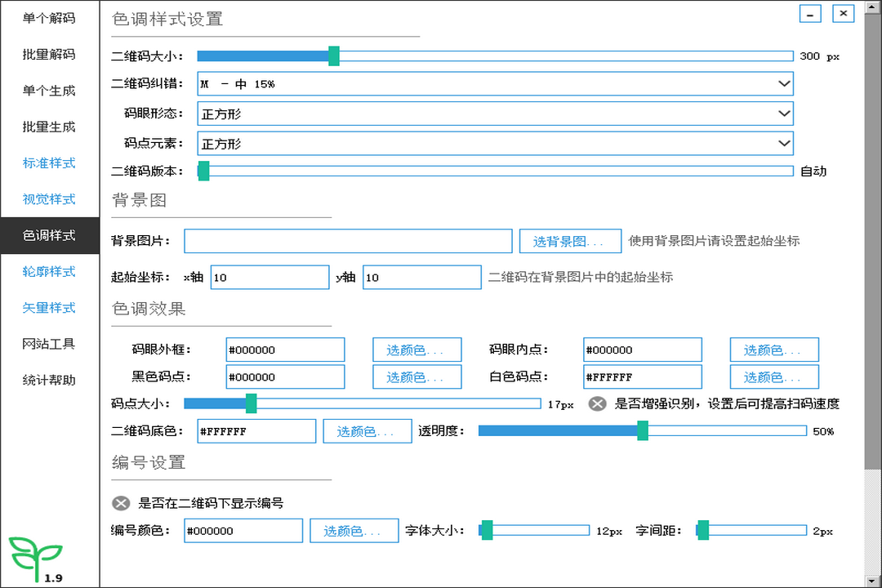The height and width of the screenshot is (588, 882).
Task: Open the 视觉样式 panel
Action: click(49, 199)
